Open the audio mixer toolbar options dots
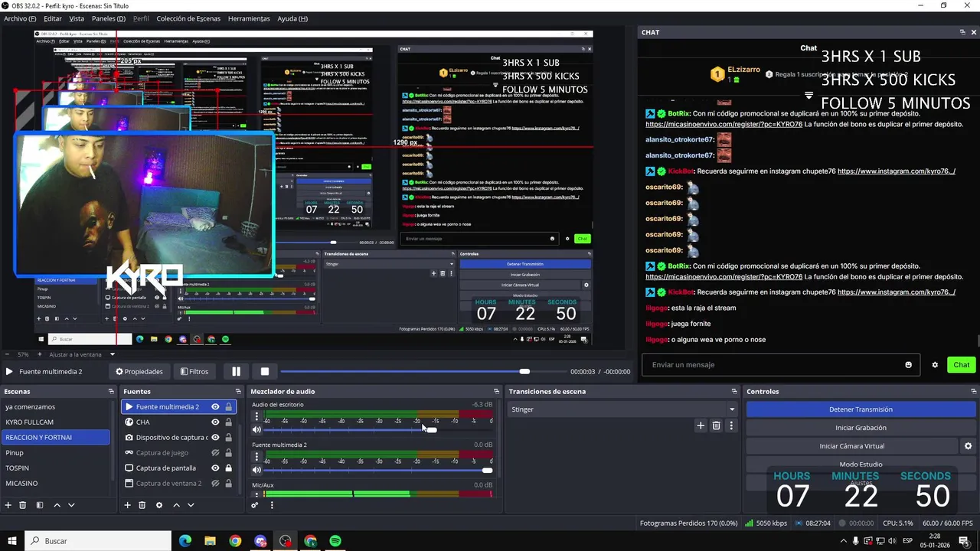Image resolution: width=980 pixels, height=551 pixels. click(272, 505)
